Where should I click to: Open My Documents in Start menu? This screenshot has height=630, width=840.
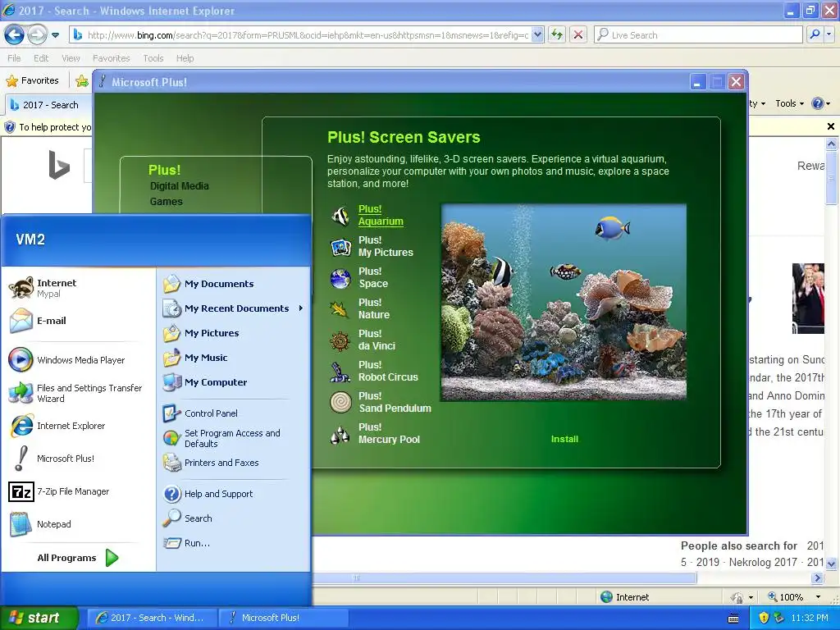pos(233,284)
